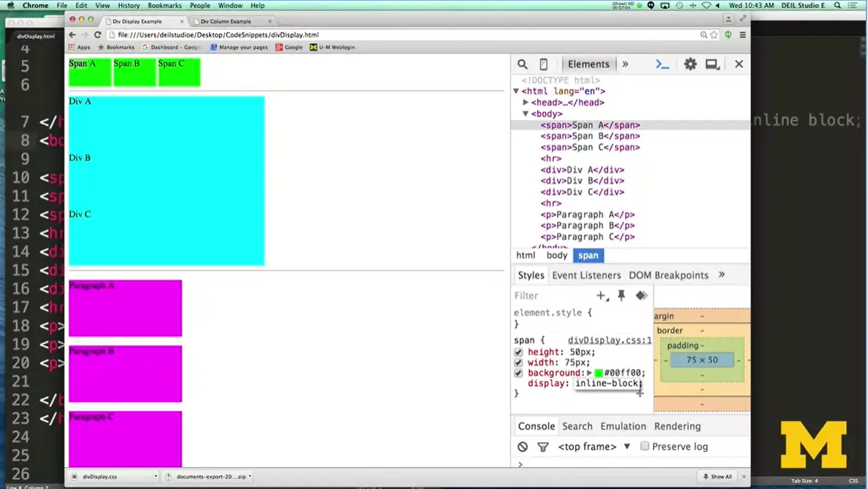Open the green background color swatch
The width and height of the screenshot is (868, 489).
pos(599,373)
